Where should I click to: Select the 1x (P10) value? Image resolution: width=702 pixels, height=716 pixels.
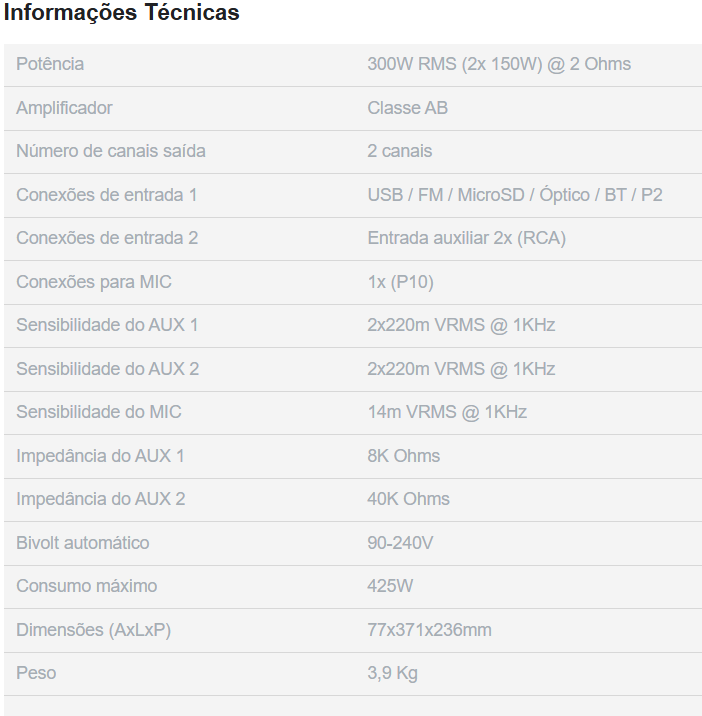[401, 282]
